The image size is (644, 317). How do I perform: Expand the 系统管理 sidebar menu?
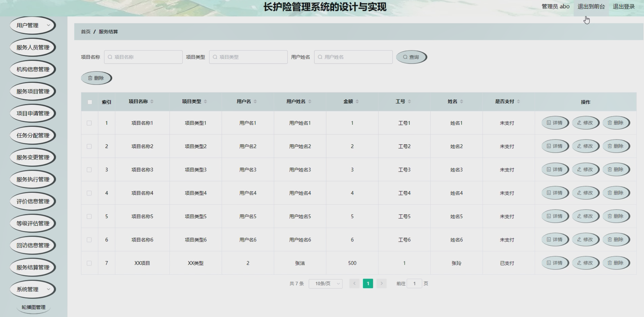click(x=33, y=289)
